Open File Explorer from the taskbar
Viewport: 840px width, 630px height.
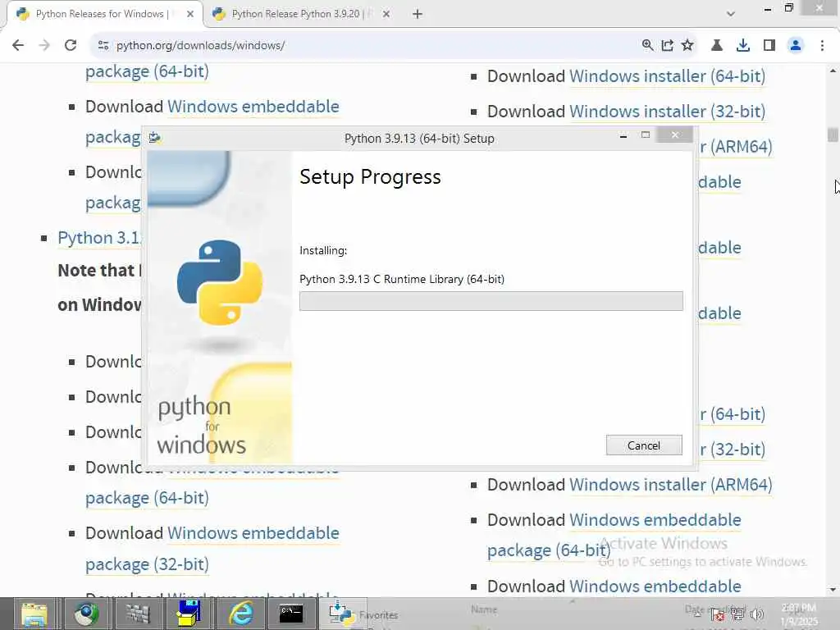34,614
